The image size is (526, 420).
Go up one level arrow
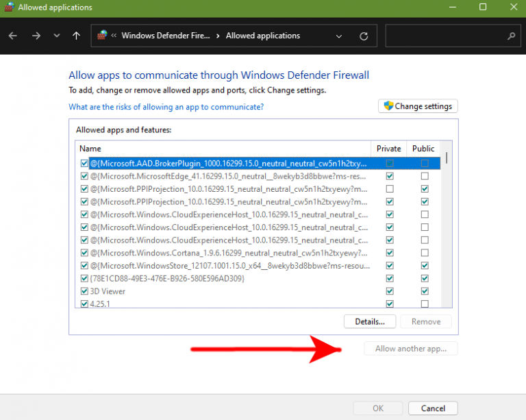(x=77, y=36)
